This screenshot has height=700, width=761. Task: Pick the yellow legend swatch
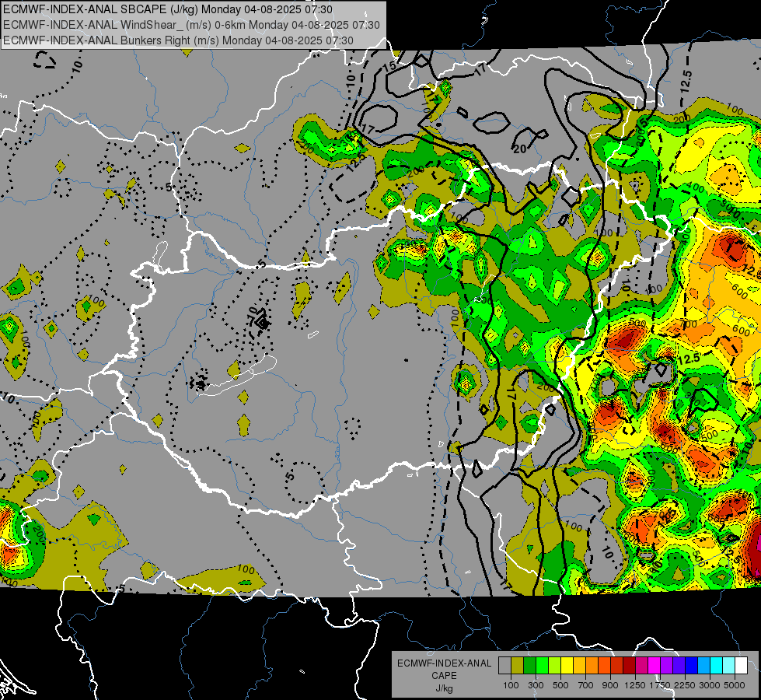pyautogui.click(x=567, y=666)
